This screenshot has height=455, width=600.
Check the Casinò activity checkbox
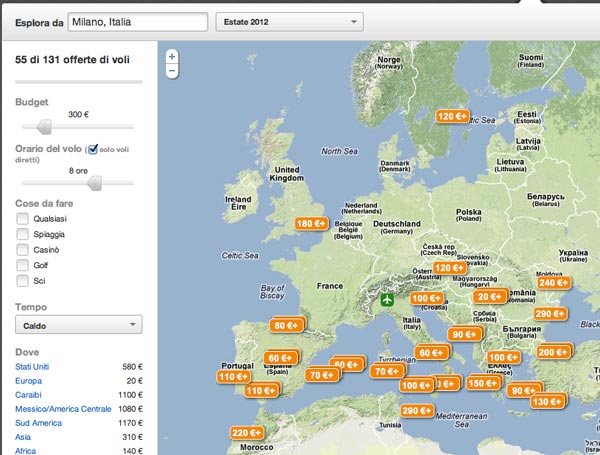click(22, 250)
